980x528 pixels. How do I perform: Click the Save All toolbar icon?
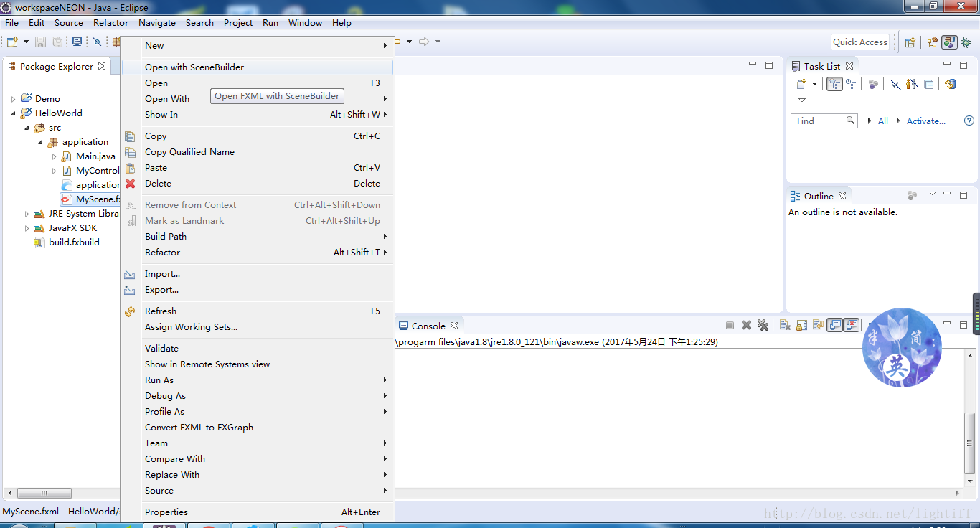pos(57,42)
